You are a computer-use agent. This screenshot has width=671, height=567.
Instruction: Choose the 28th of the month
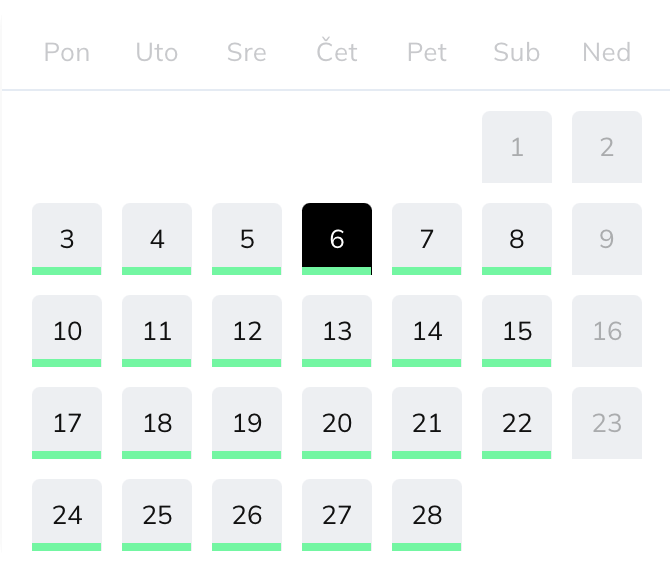pos(427,515)
